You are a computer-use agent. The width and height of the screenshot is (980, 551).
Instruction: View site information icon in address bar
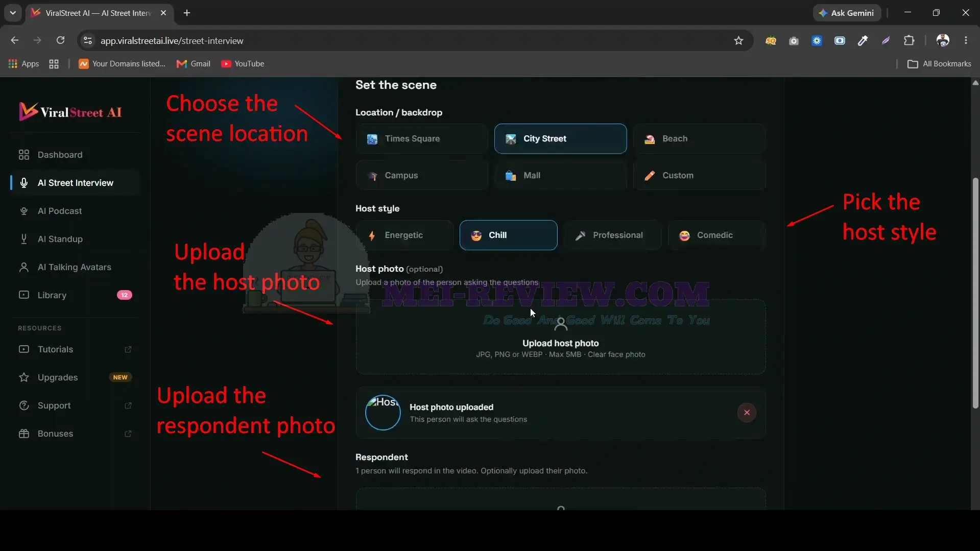tap(88, 40)
